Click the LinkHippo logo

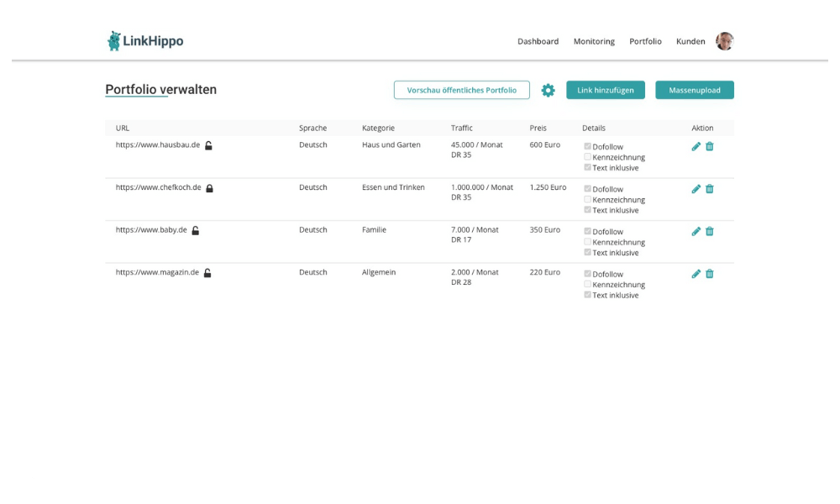[145, 40]
